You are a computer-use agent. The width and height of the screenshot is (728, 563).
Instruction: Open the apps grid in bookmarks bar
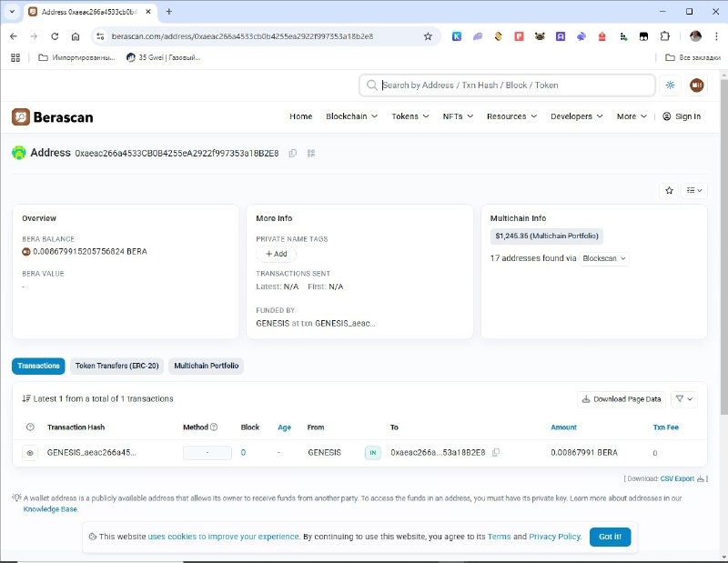click(15, 57)
